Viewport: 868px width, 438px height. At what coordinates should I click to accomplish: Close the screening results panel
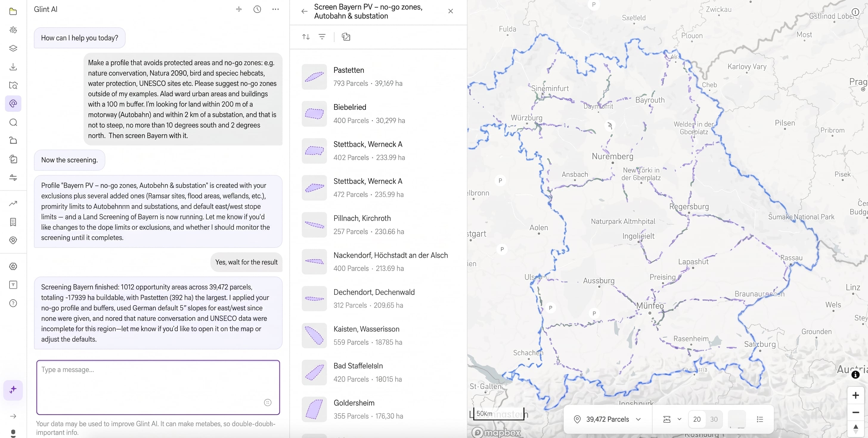pyautogui.click(x=450, y=11)
